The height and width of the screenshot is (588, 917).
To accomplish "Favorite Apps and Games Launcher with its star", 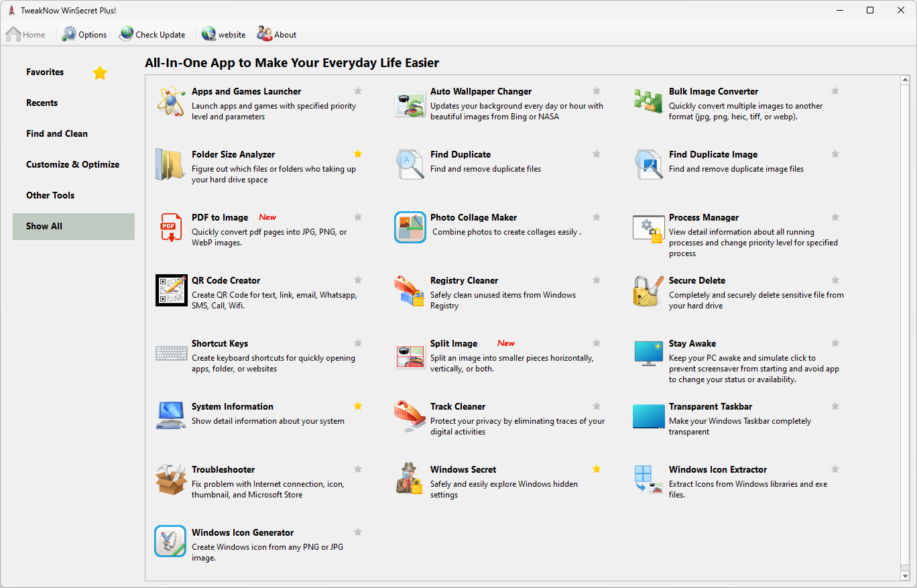I will (x=358, y=91).
